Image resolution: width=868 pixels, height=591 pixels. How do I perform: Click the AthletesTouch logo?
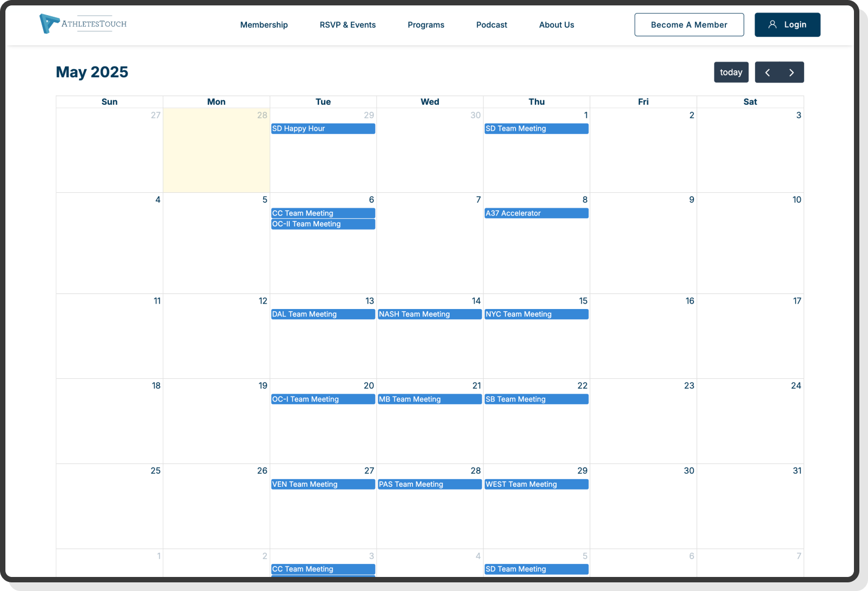click(x=83, y=24)
